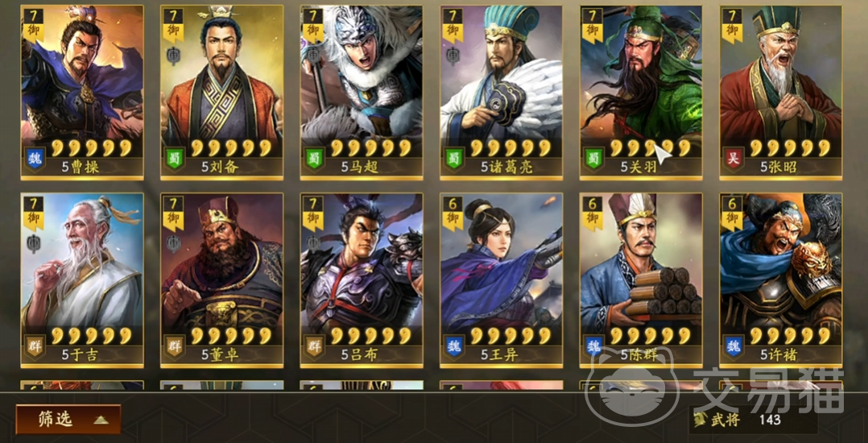Choose the 诸葛亮 hero portrait
The width and height of the screenshot is (868, 443).
502,93
